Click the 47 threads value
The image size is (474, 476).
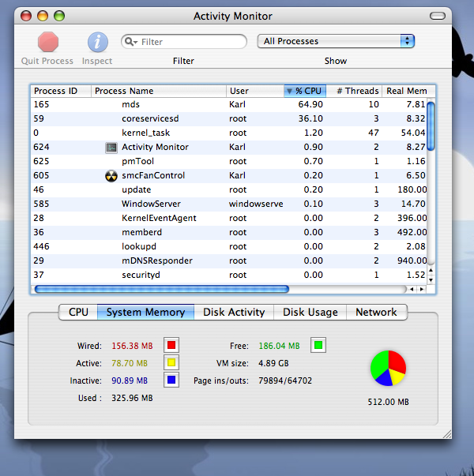coord(374,133)
